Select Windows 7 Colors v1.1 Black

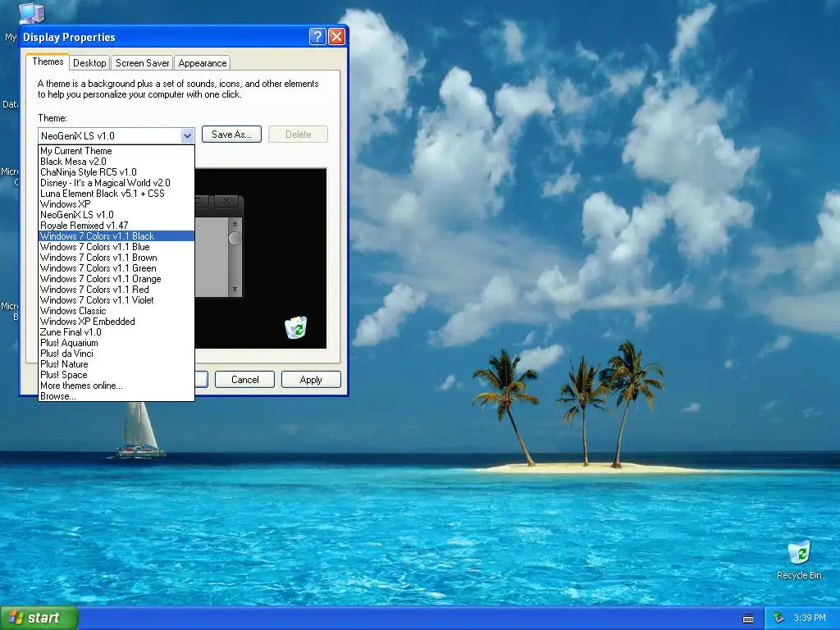[116, 236]
